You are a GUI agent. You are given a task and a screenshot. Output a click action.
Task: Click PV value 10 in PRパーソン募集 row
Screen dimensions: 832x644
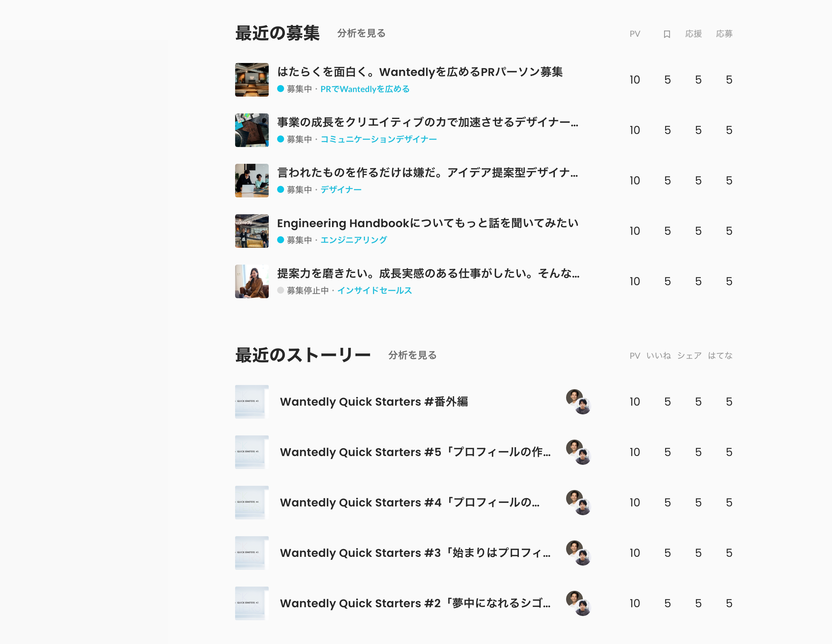[635, 80]
